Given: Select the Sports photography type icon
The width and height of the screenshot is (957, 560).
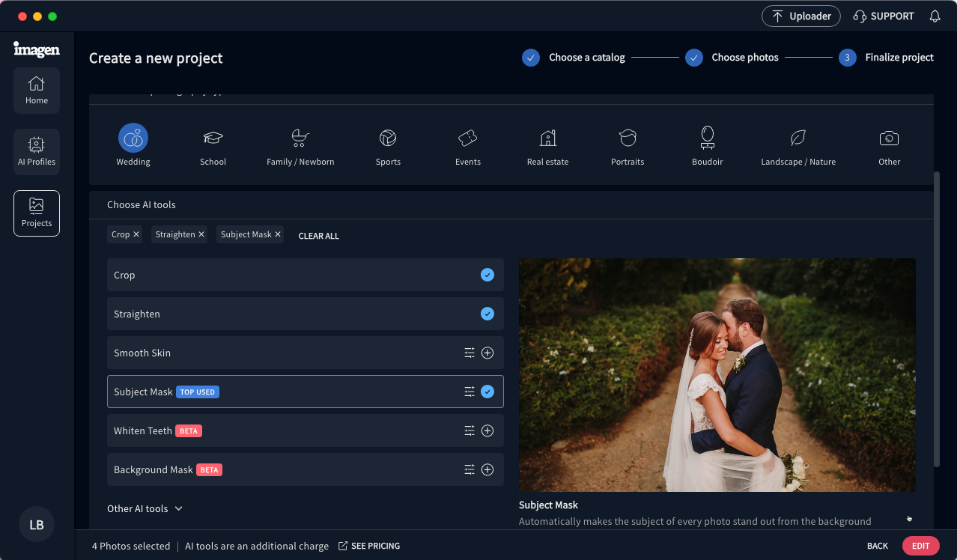Looking at the screenshot, I should coord(388,139).
